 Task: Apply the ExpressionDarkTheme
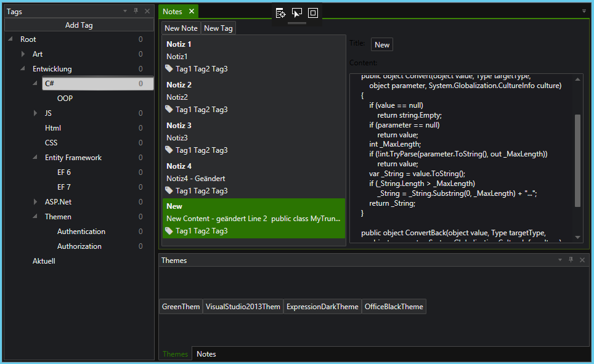click(322, 306)
